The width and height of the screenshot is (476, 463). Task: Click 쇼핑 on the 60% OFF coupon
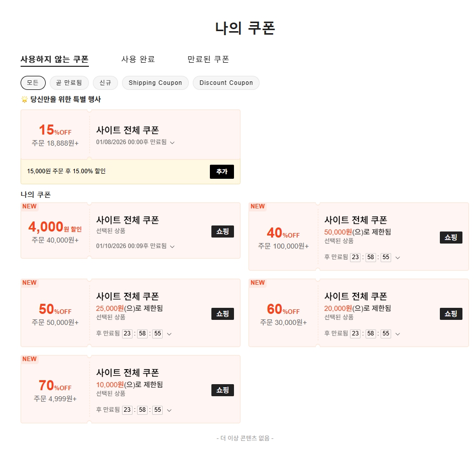click(x=451, y=314)
